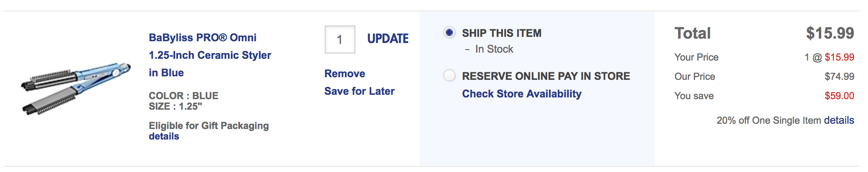Click into the quantity input box
The width and height of the screenshot is (868, 172).
[340, 39]
